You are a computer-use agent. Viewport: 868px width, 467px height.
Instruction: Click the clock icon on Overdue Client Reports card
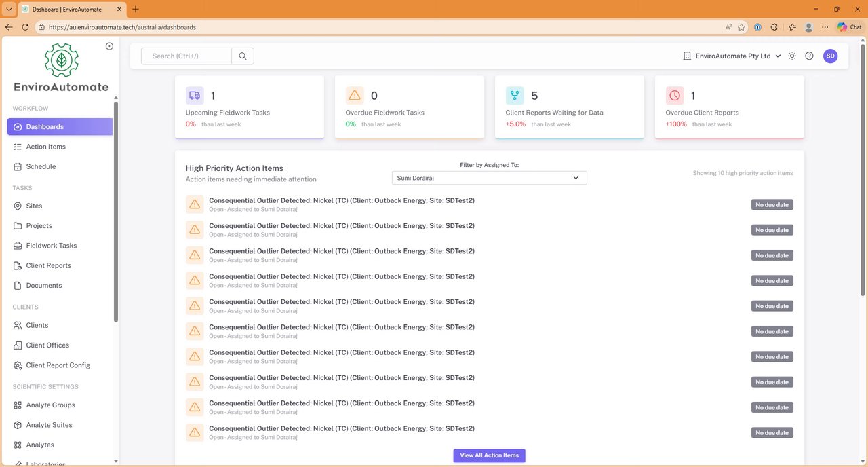pos(675,96)
